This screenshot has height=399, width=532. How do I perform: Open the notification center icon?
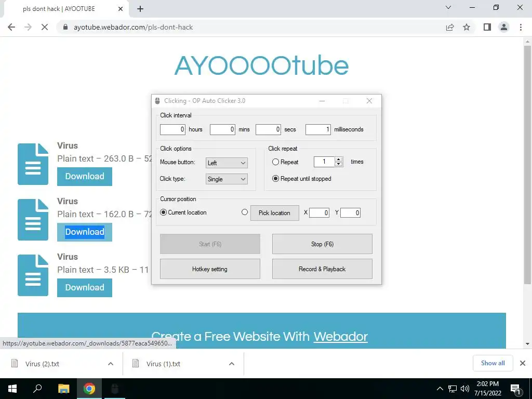point(516,389)
